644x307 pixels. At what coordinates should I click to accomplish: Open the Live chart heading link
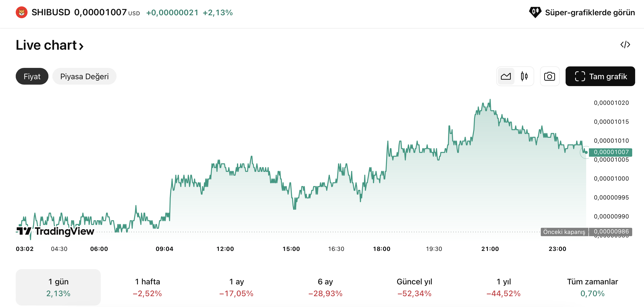(49, 45)
